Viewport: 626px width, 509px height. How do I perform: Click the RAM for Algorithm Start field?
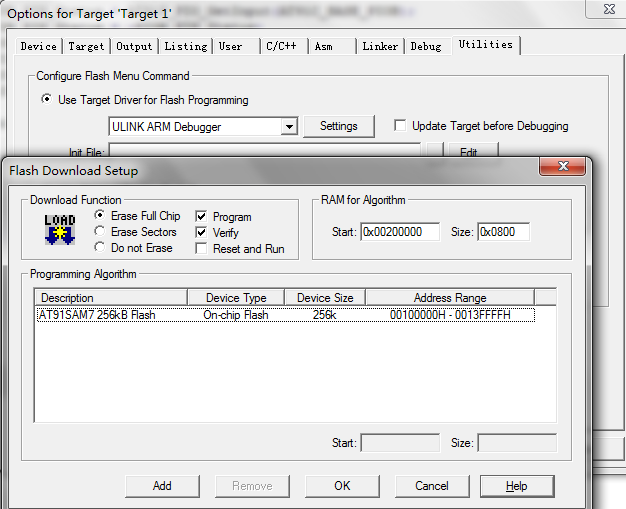coord(400,232)
